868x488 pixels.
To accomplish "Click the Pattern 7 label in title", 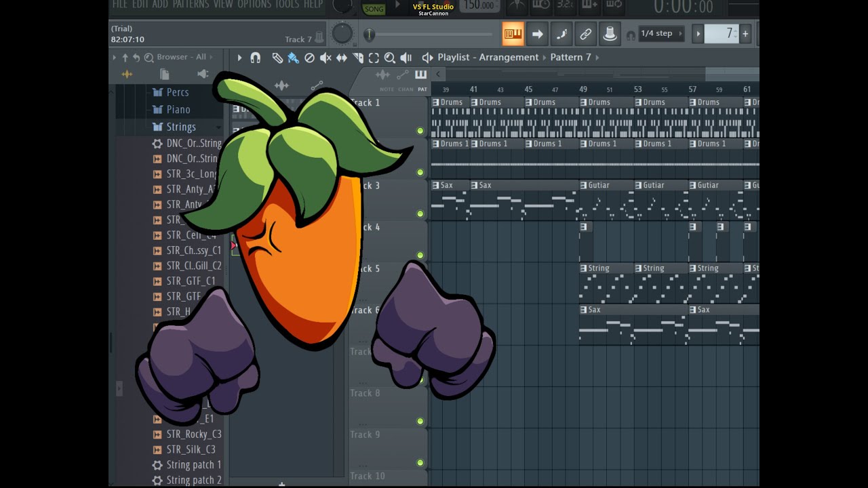I will 570,58.
